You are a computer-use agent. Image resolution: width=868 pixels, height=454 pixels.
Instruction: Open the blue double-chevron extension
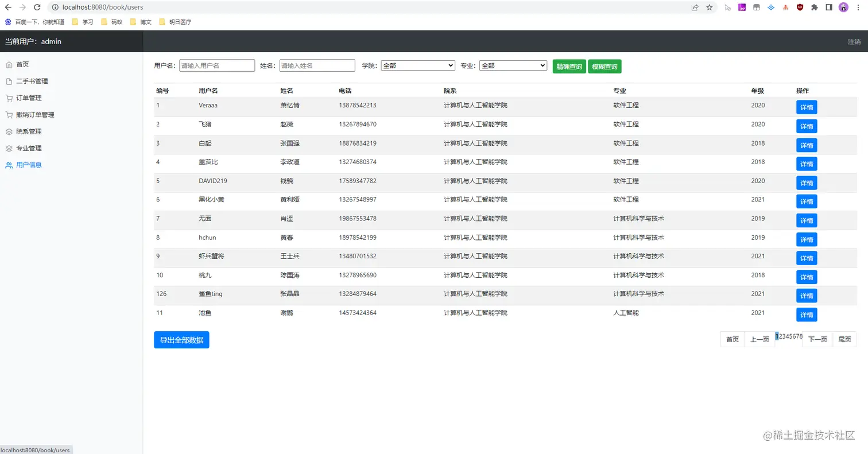tap(771, 7)
